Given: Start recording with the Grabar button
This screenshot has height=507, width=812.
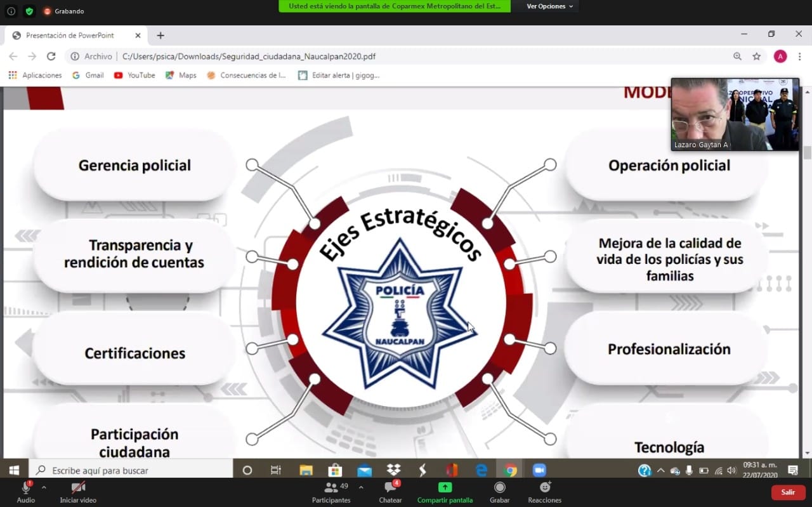Looking at the screenshot, I should [x=499, y=491].
